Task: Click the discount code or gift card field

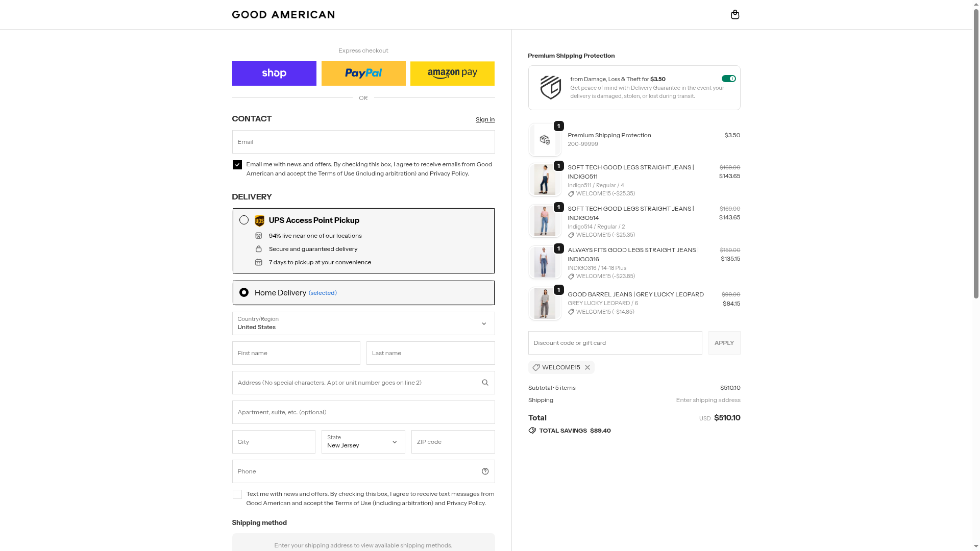Action: pos(615,343)
